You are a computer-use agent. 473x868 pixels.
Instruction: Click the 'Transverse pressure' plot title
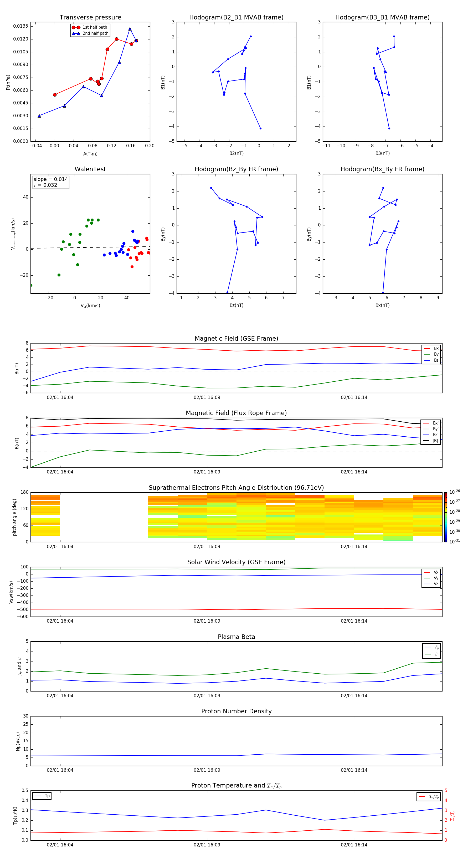(x=90, y=18)
